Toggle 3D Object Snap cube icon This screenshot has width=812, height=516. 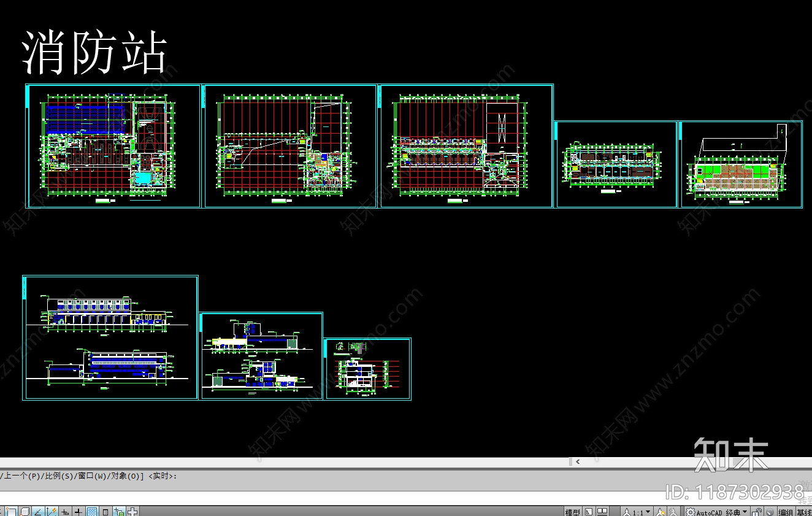25,511
